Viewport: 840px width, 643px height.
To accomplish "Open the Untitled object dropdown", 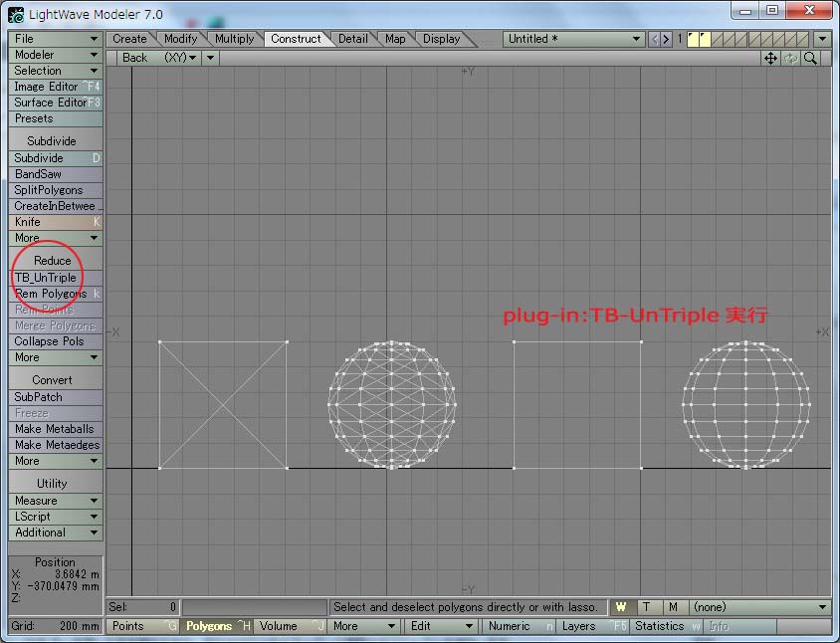I will [573, 39].
